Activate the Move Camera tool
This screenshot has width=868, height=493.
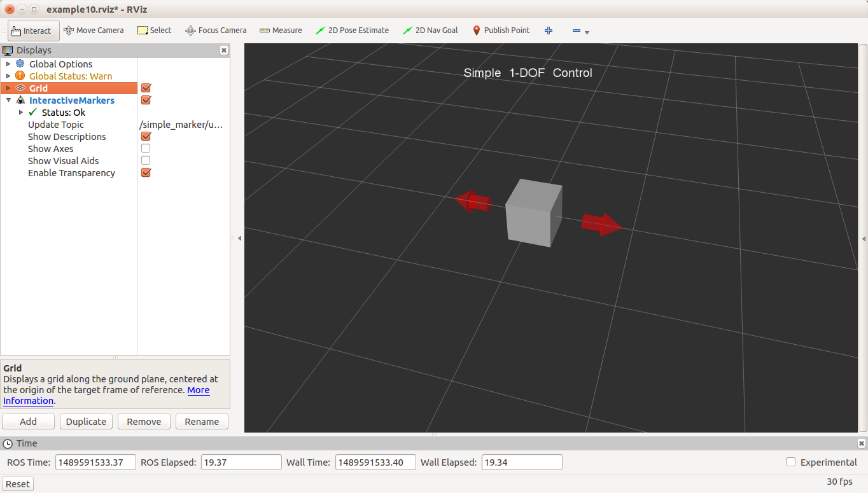pyautogui.click(x=93, y=30)
